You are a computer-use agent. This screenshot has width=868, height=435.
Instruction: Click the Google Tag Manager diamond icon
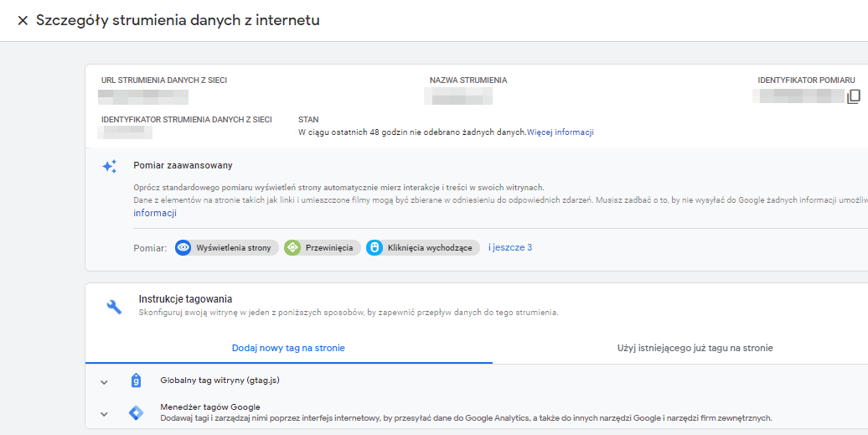(137, 413)
